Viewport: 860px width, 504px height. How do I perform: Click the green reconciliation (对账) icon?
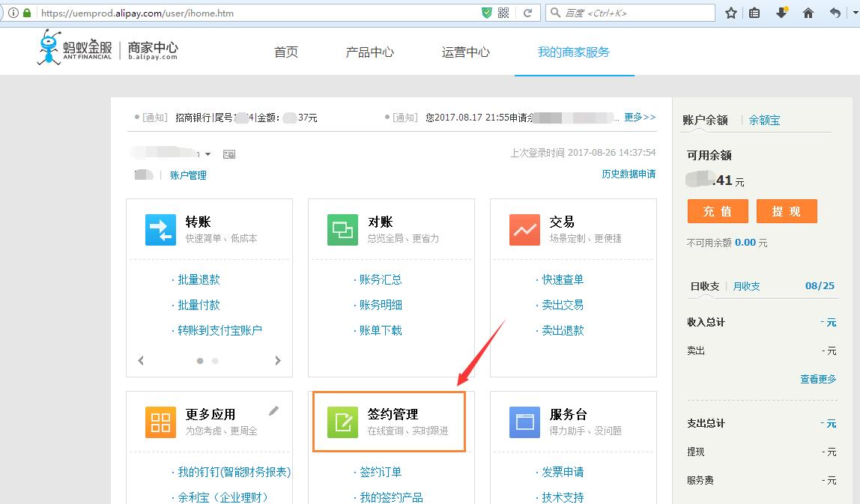click(x=342, y=229)
